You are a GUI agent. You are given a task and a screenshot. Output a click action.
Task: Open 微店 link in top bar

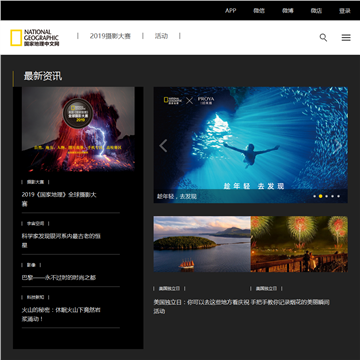(x=316, y=10)
